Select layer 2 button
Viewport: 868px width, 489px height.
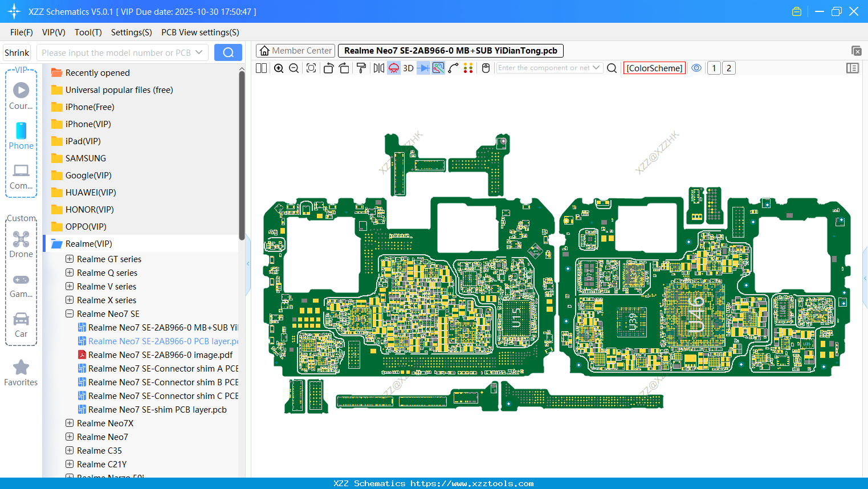click(x=729, y=68)
